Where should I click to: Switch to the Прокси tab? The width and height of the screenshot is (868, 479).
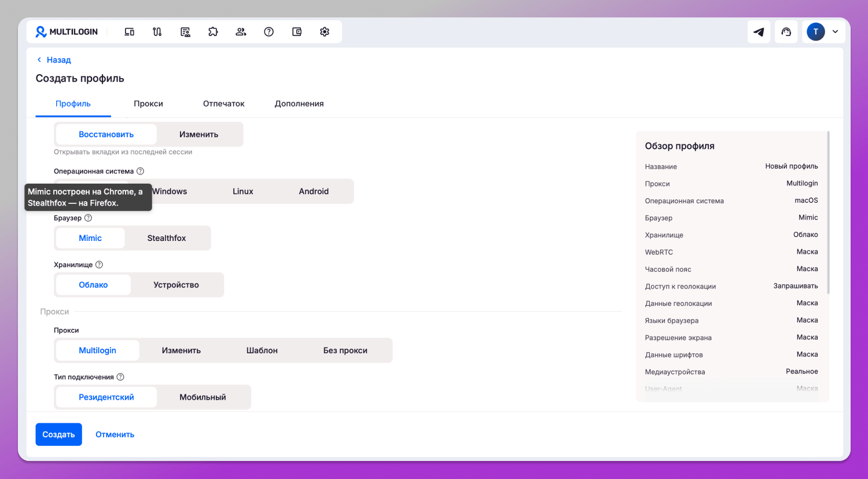[148, 104]
